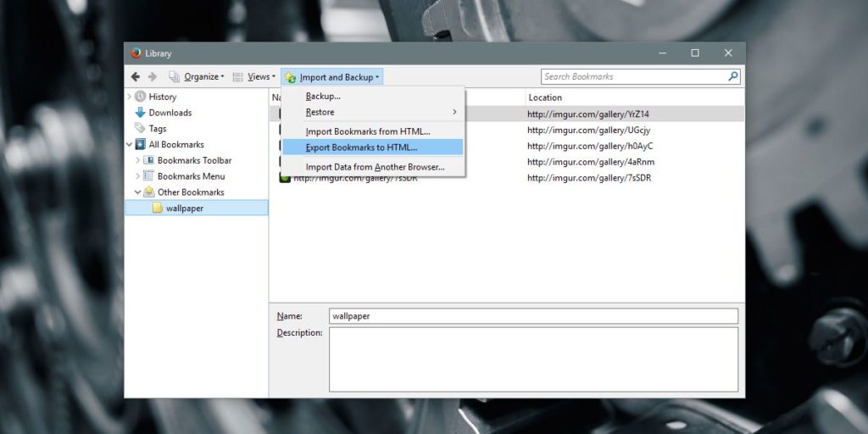Select Export Bookmarks to HTML...
Image resolution: width=868 pixels, height=434 pixels.
pyautogui.click(x=373, y=147)
